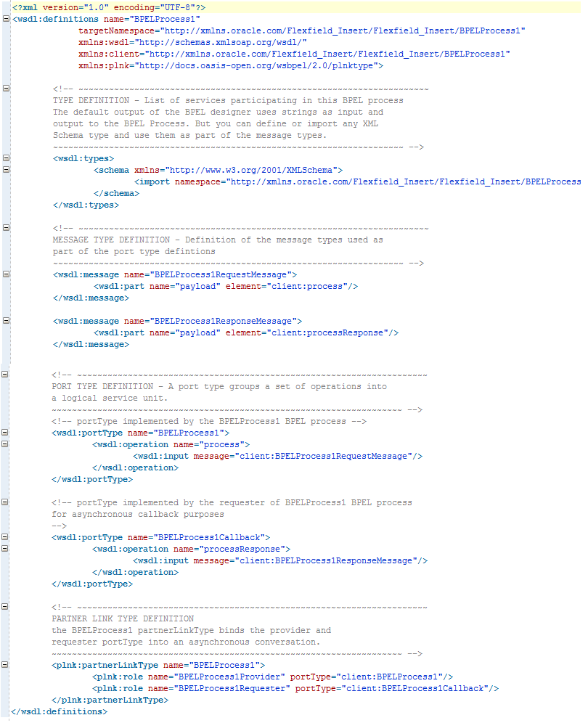Click 'PARTNER LINK TYPE DEFINITION' comment line
588x723 pixels.
123,618
